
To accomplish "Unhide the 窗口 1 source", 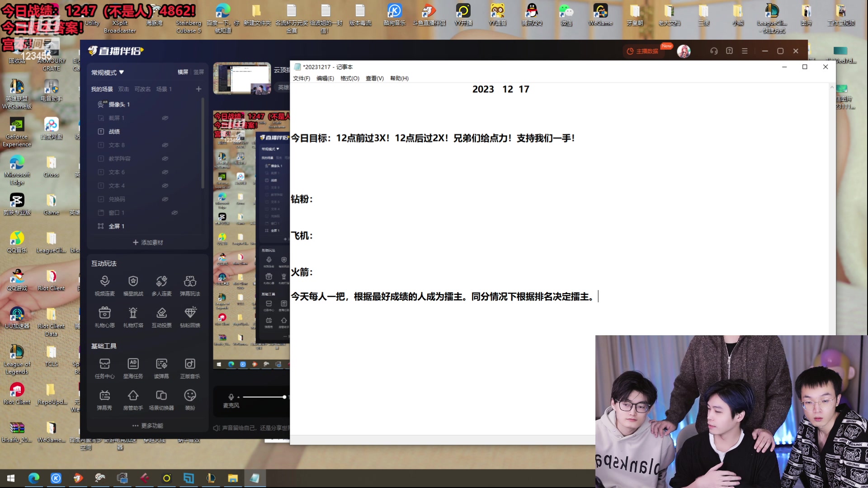I will [x=175, y=212].
